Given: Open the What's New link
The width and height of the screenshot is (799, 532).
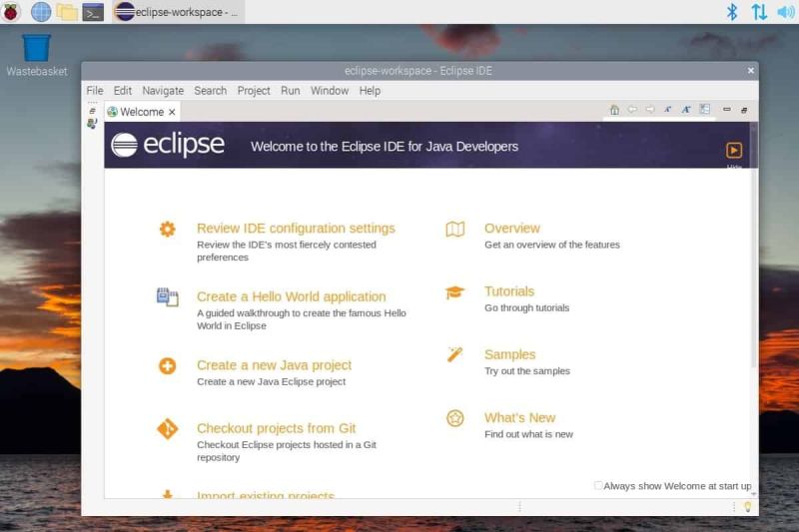Looking at the screenshot, I should tap(519, 418).
